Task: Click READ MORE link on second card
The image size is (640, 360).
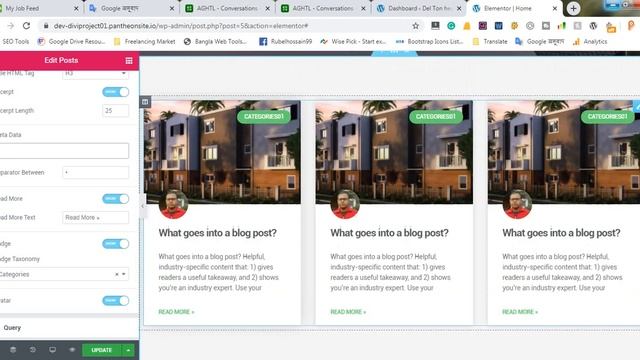Action: point(348,312)
